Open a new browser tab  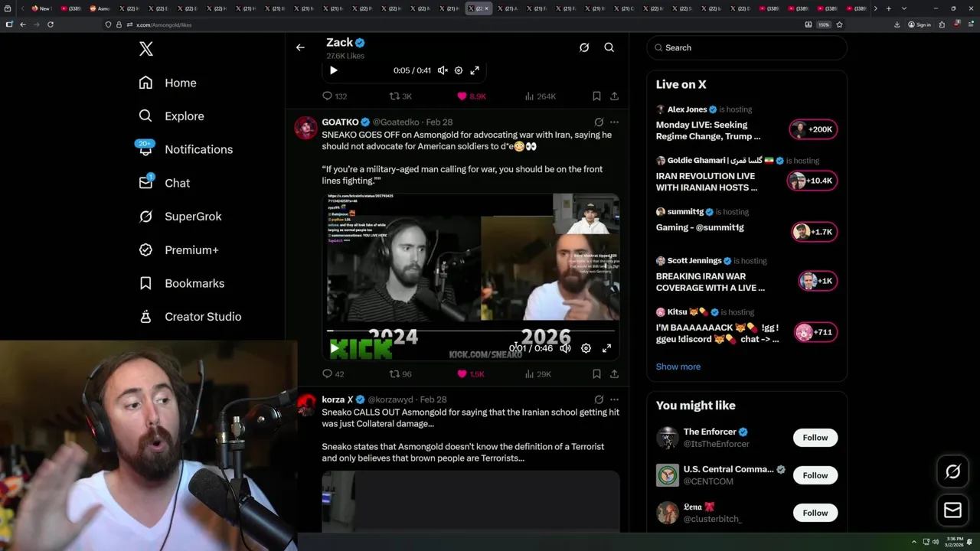coord(888,8)
